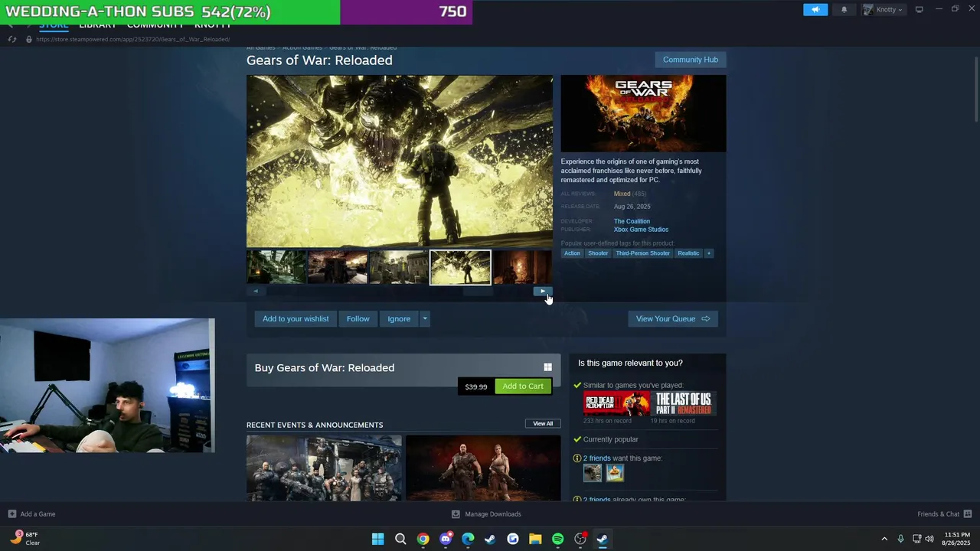980x551 pixels.
Task: Open the first event image with soldier squad
Action: click(x=324, y=468)
